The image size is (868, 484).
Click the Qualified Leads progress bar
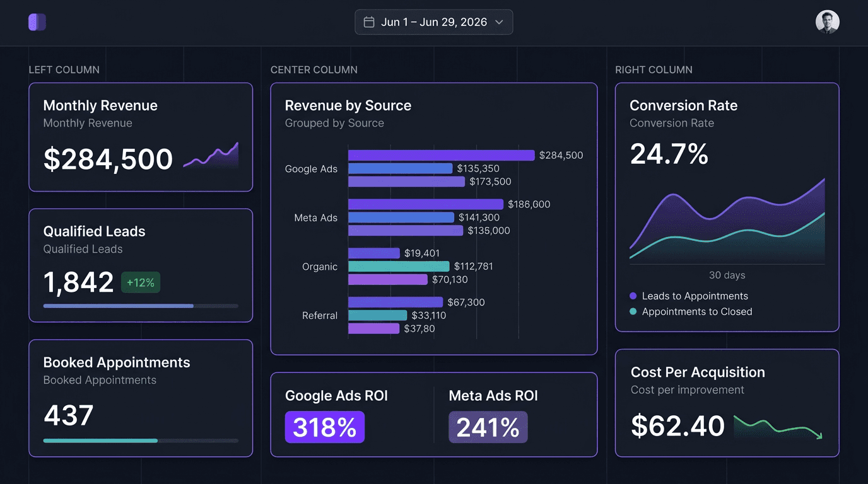(141, 306)
